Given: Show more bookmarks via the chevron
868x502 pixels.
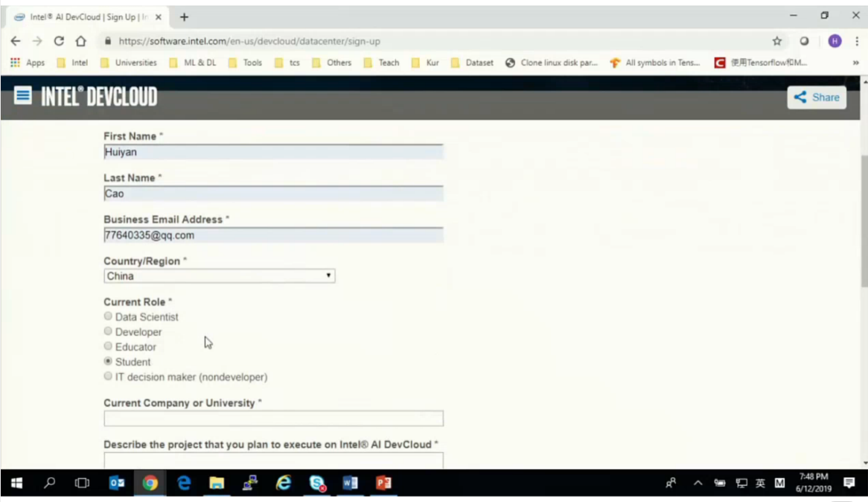Looking at the screenshot, I should coord(855,63).
